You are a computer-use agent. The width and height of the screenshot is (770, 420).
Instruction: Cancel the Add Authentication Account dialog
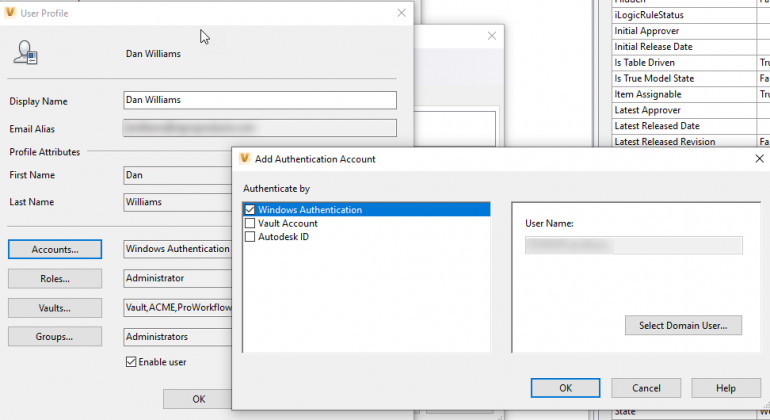point(646,388)
